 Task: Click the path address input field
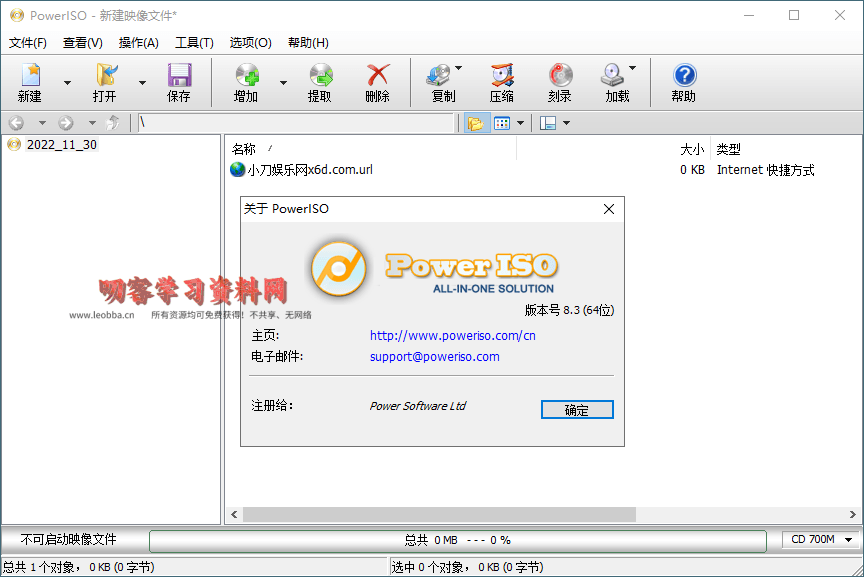(x=295, y=123)
